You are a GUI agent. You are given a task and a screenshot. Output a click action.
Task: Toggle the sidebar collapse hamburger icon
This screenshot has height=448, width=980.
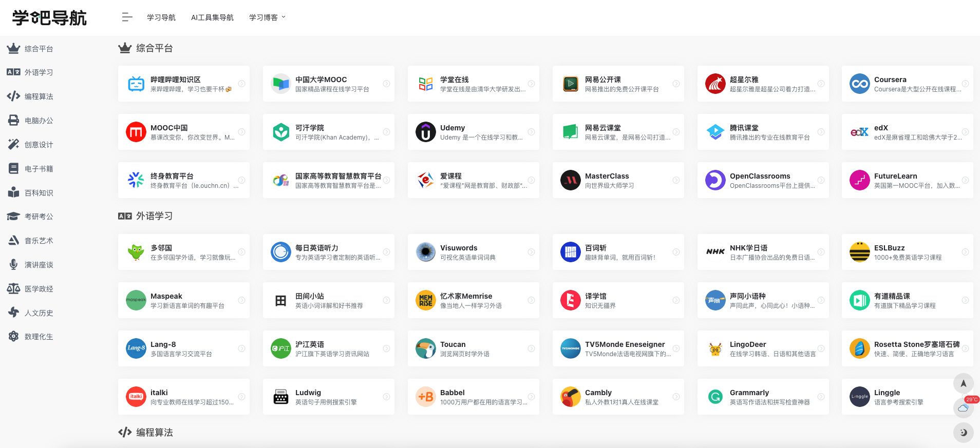pos(127,17)
